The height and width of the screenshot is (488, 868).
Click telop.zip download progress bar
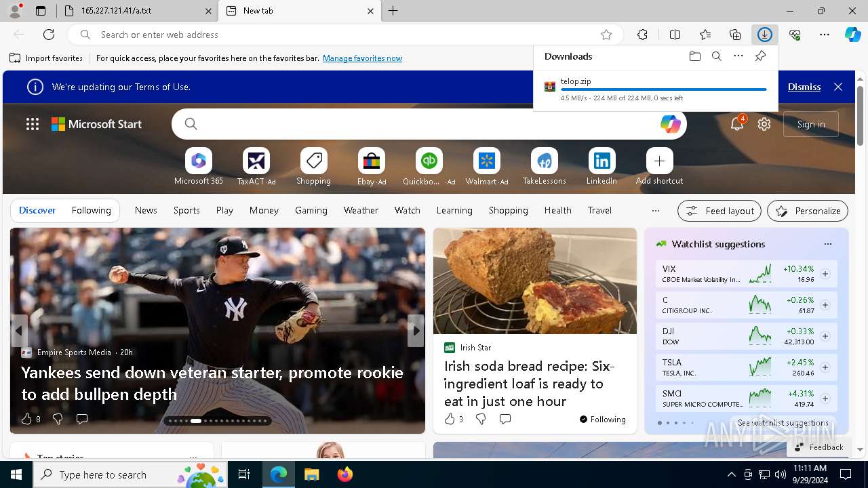663,89
